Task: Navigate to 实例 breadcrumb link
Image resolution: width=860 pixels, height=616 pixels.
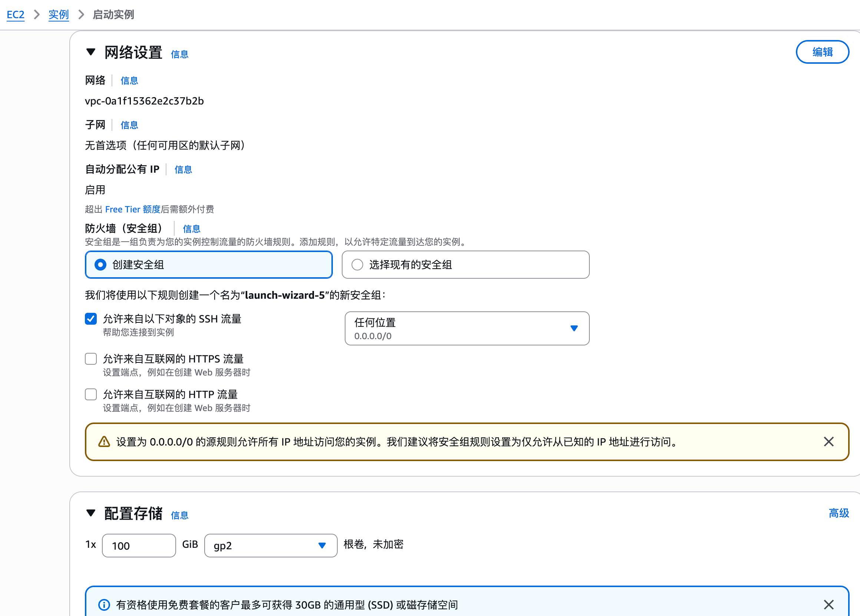Action: click(x=59, y=15)
